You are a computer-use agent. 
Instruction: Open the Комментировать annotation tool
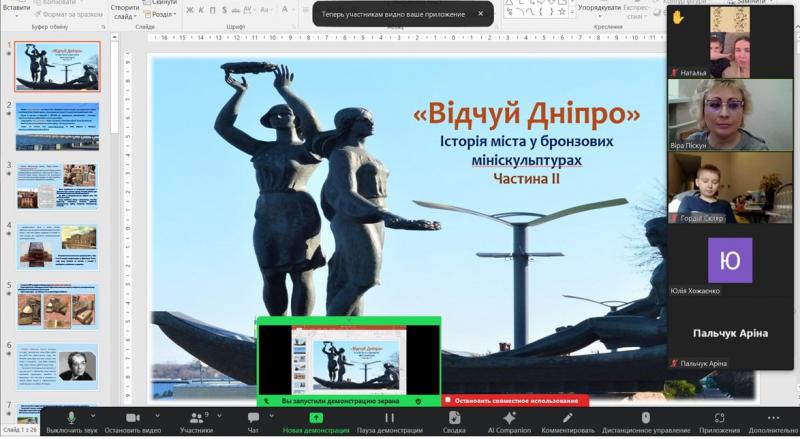coord(568,418)
